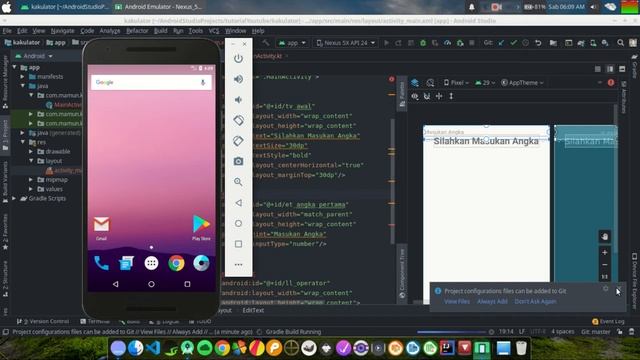Expand the drawable folder
Screen dimensions: 640x360
[31, 151]
